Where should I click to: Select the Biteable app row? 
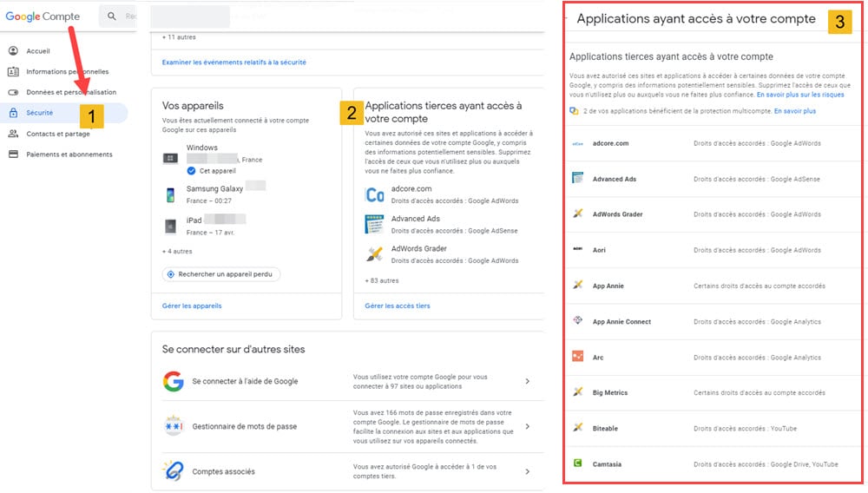pyautogui.click(x=713, y=428)
